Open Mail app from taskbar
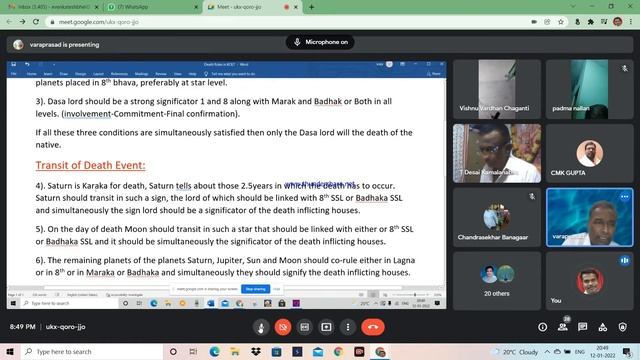This screenshot has width=640, height=360. click(318, 351)
